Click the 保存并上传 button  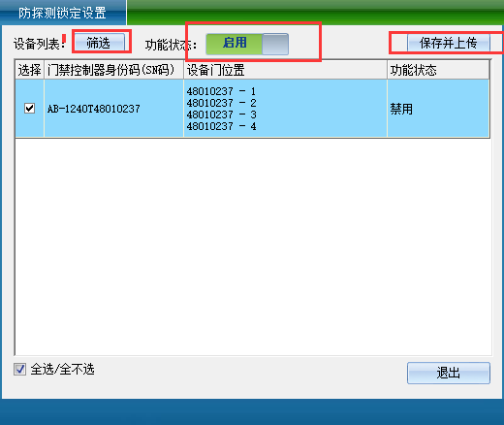point(449,43)
